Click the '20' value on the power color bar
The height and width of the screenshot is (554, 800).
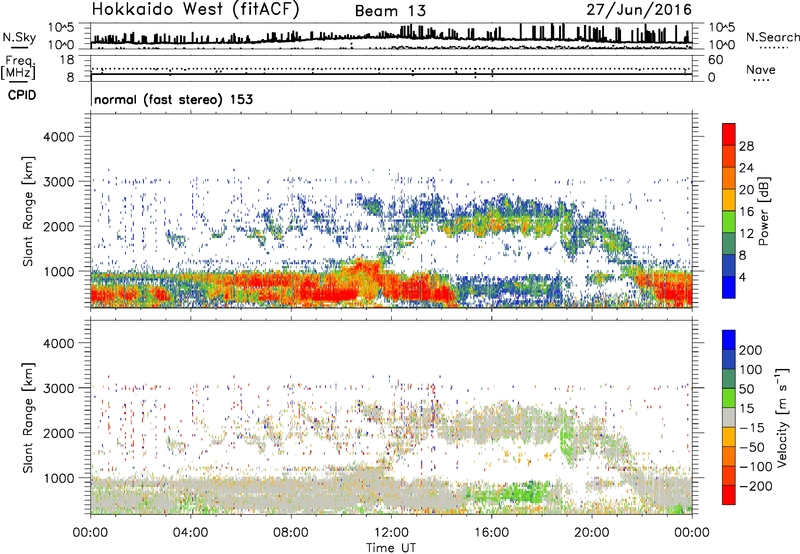click(746, 190)
